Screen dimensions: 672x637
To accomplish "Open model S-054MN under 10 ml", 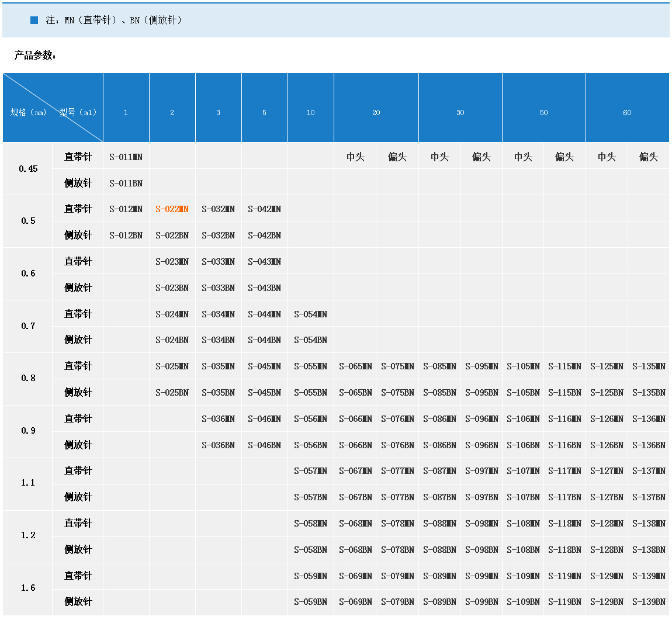I will 310,314.
